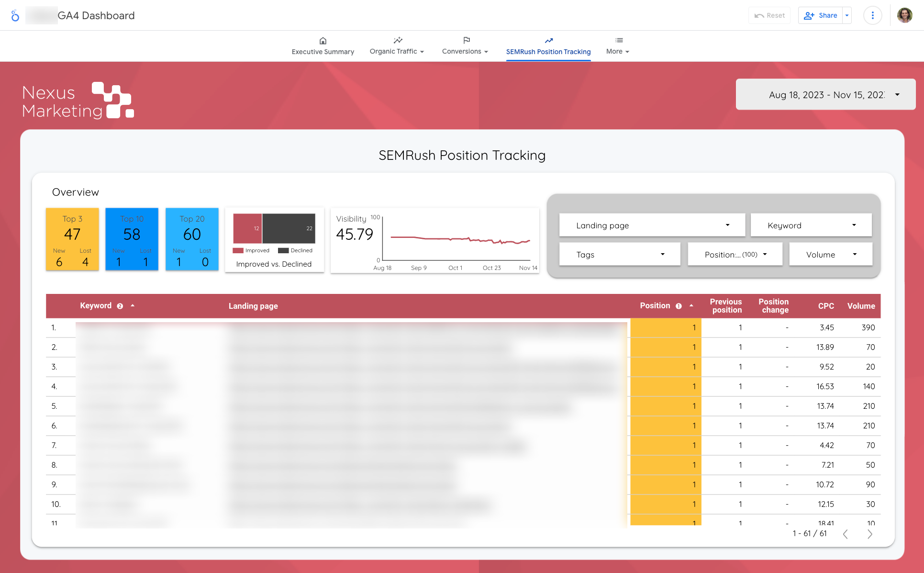924x573 pixels.
Task: Open the Conversions menu
Action: (x=465, y=46)
